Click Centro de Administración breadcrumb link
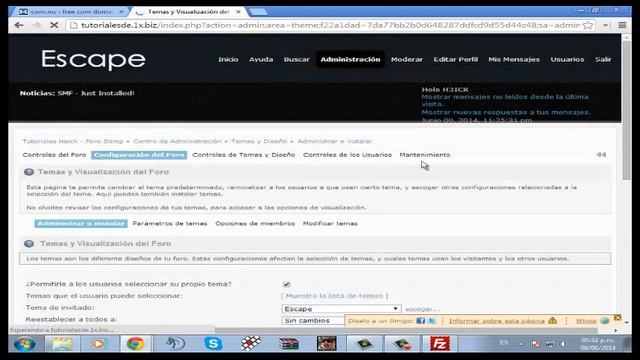This screenshot has width=640, height=360. pyautogui.click(x=177, y=141)
